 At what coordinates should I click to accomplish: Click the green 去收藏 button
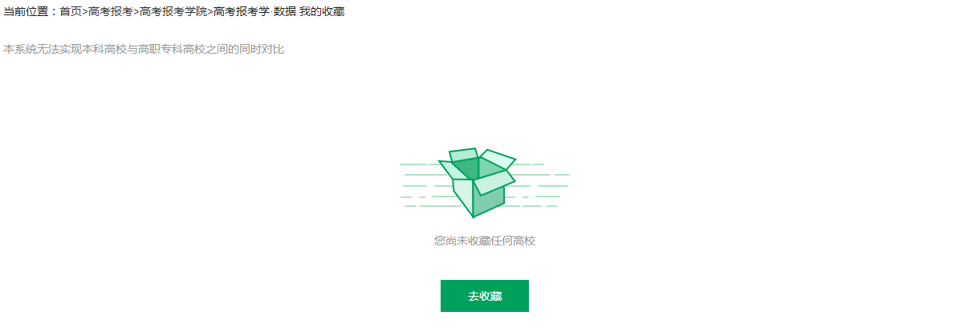[485, 296]
